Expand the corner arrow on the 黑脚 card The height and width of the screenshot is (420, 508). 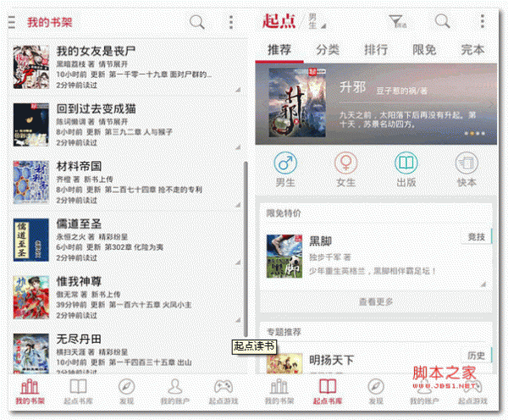483,285
